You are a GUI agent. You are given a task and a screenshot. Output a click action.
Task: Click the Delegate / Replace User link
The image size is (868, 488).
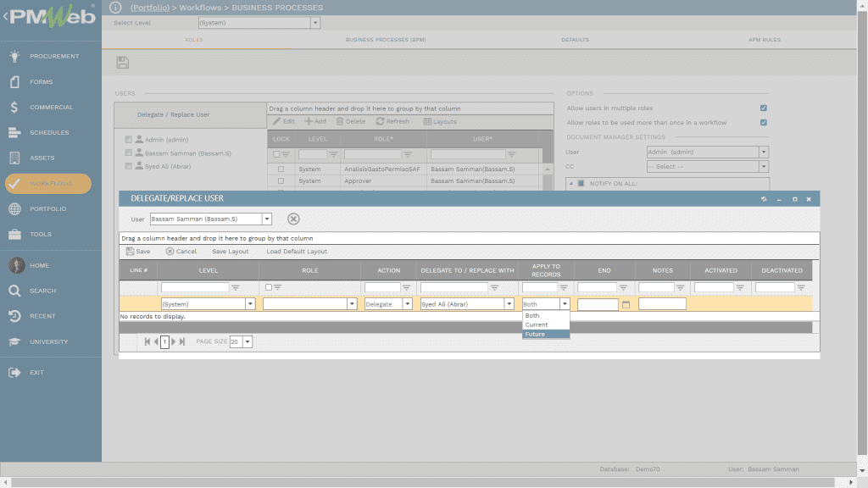[x=173, y=114]
